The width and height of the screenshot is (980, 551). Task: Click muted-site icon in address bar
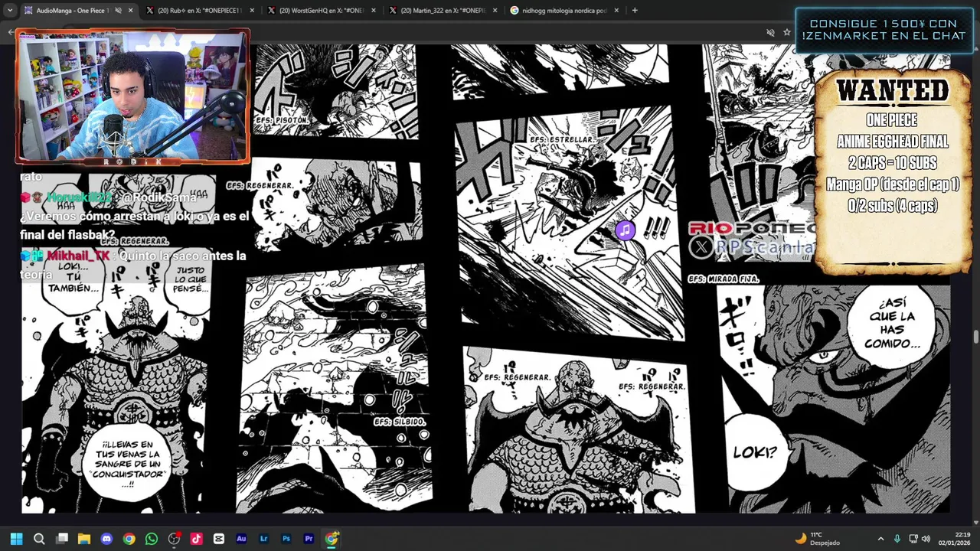[x=770, y=32]
